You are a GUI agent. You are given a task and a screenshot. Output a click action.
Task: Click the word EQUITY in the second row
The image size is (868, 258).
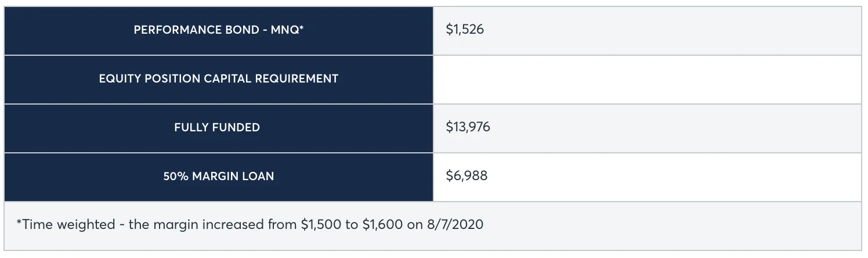pyautogui.click(x=118, y=79)
